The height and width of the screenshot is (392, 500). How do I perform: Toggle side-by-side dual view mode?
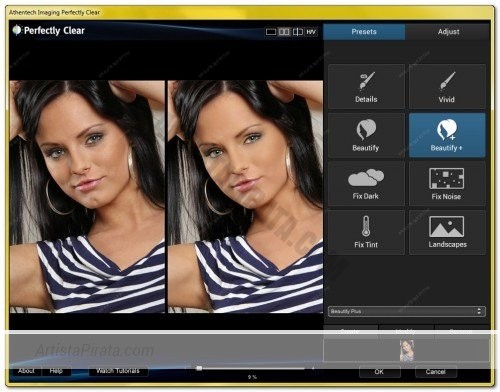[284, 32]
